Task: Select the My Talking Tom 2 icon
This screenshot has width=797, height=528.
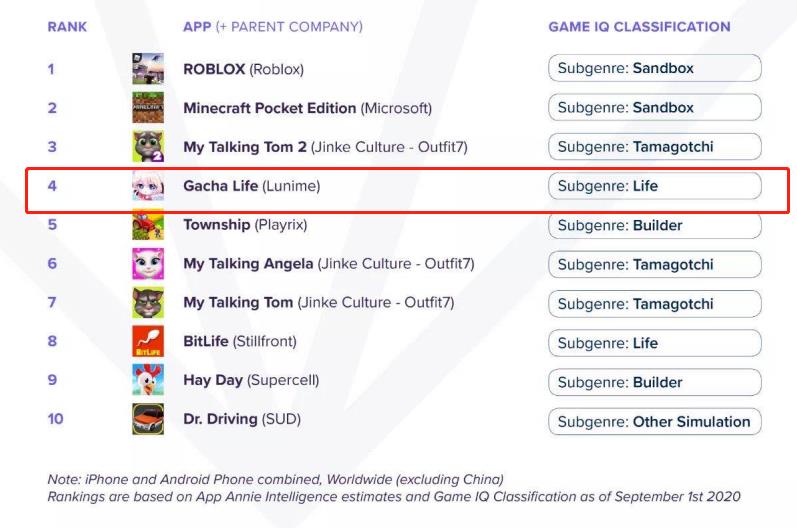Action: [148, 146]
